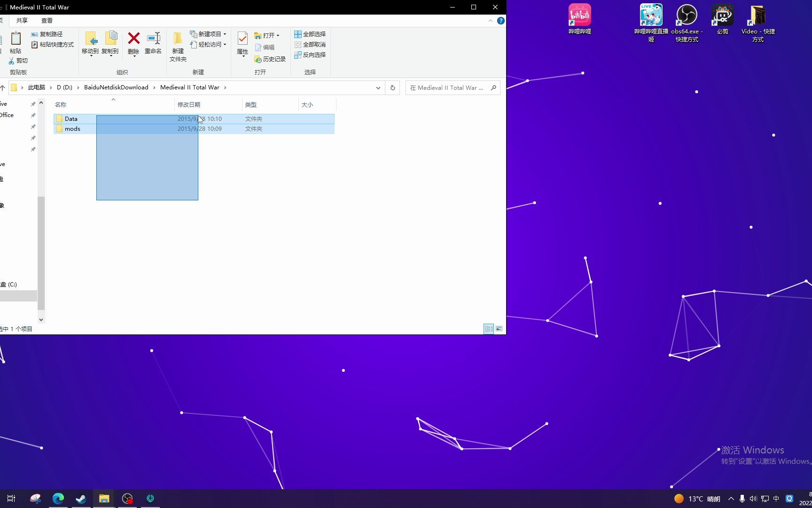The image size is (812, 508).
Task: Click Copy path (复制路径)
Action: point(47,34)
